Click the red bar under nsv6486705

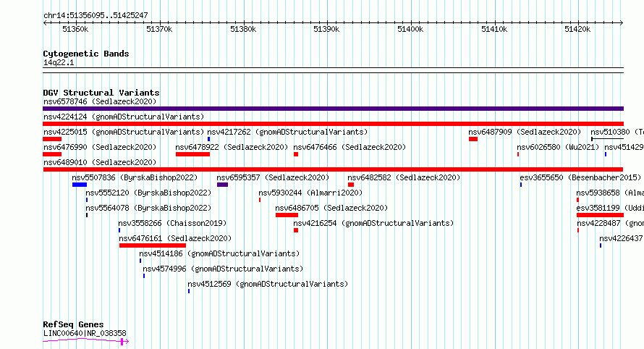(287, 215)
